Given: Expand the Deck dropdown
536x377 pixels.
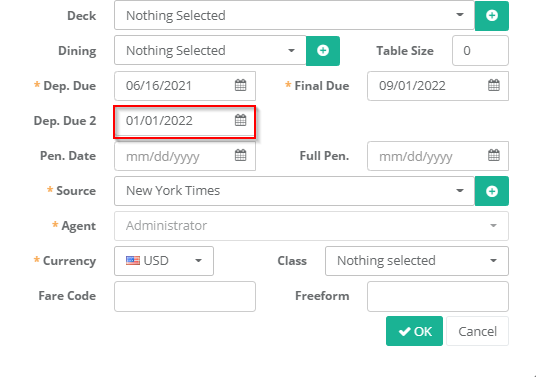Looking at the screenshot, I should click(x=294, y=15).
